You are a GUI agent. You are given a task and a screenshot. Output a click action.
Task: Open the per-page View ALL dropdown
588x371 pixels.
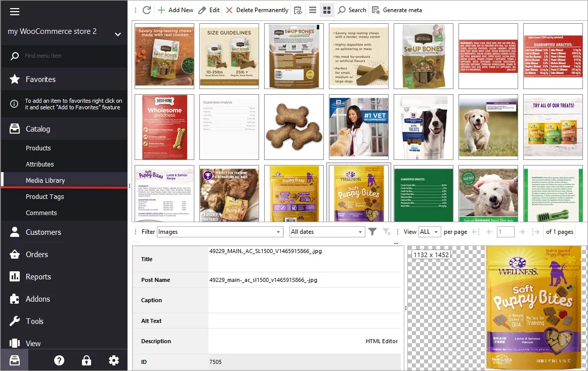429,231
